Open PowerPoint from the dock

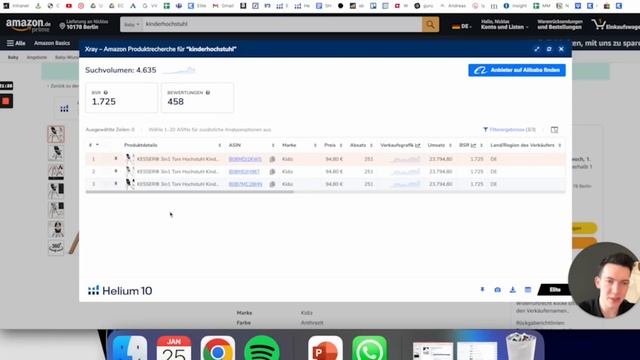point(325,349)
